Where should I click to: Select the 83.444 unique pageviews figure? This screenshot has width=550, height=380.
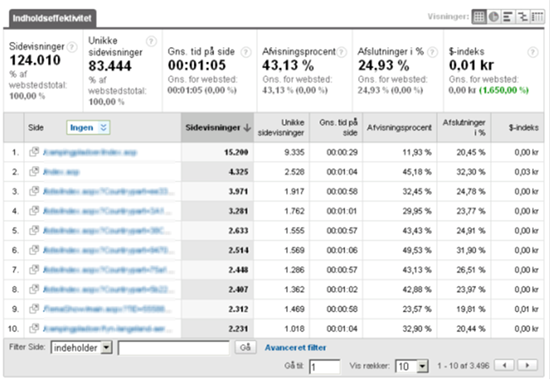pyautogui.click(x=110, y=66)
